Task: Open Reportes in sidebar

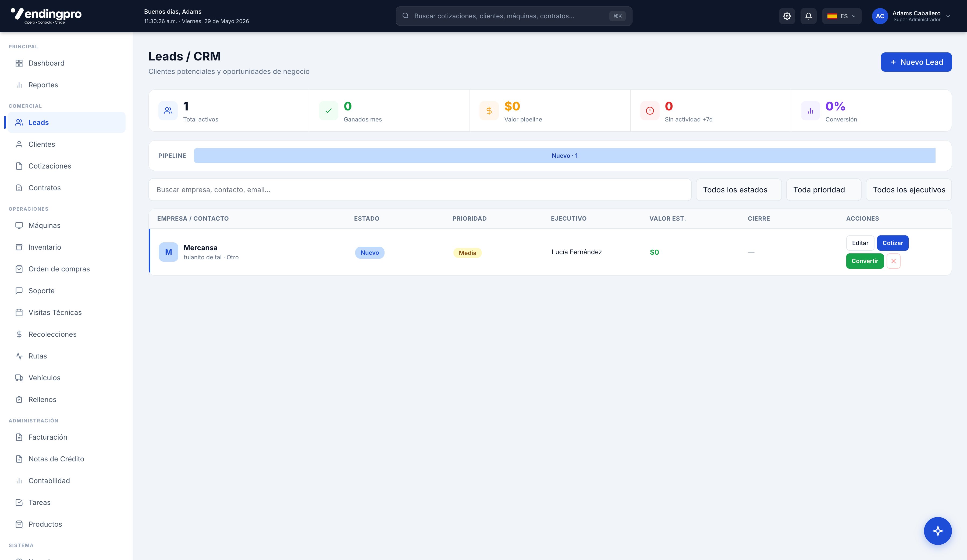Action: pos(66,85)
